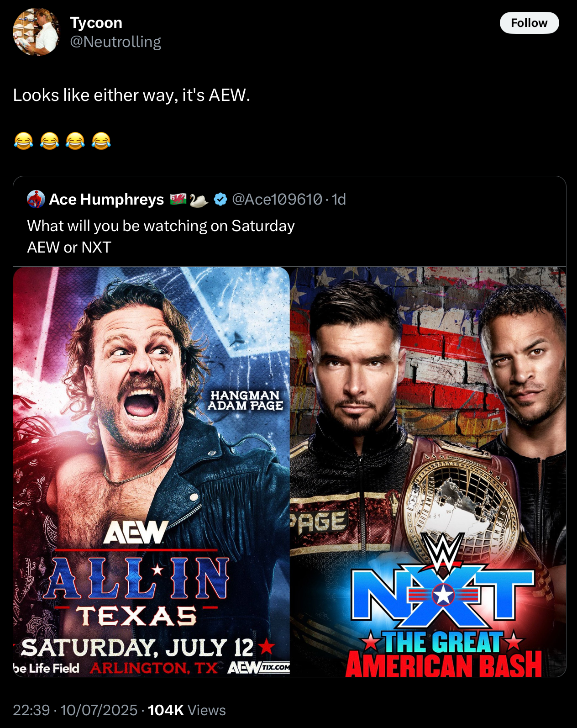577x728 pixels.
Task: Open the @Neutrolling handle link
Action: (115, 42)
